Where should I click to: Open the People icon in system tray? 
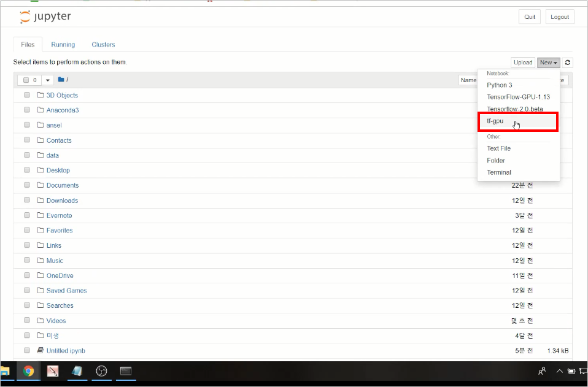click(x=542, y=371)
